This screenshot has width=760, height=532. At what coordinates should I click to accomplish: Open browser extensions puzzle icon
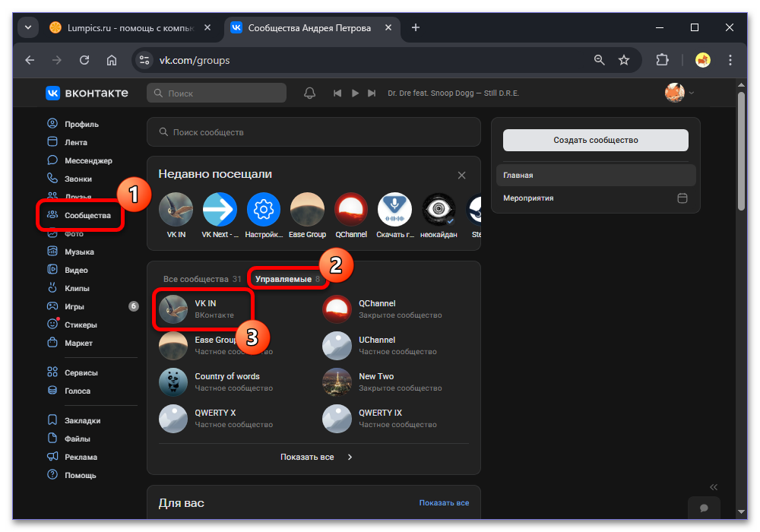[x=662, y=60]
